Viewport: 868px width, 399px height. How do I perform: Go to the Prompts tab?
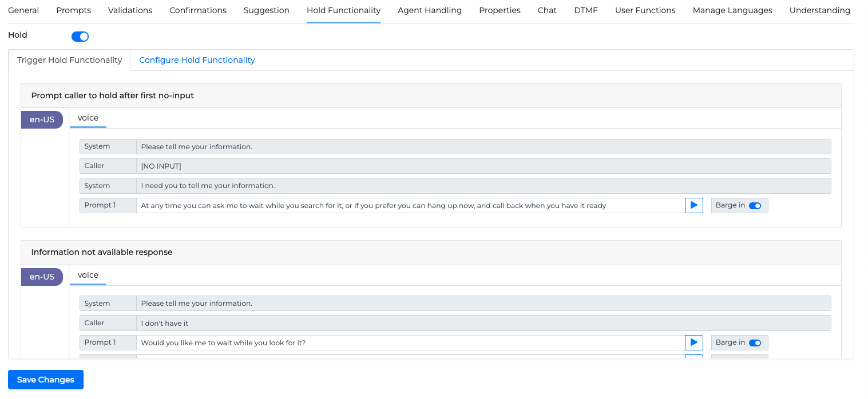click(73, 10)
